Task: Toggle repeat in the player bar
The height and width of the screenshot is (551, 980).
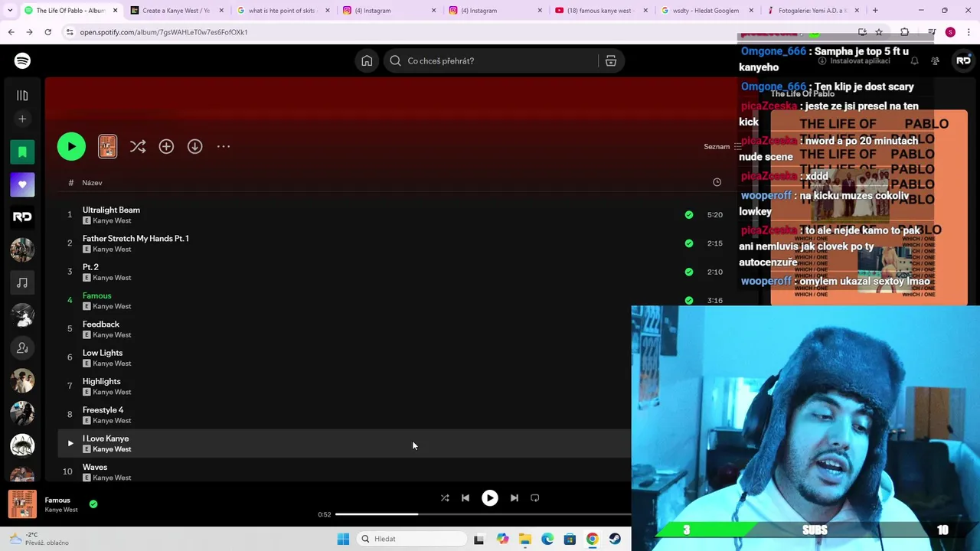Action: pyautogui.click(x=535, y=497)
